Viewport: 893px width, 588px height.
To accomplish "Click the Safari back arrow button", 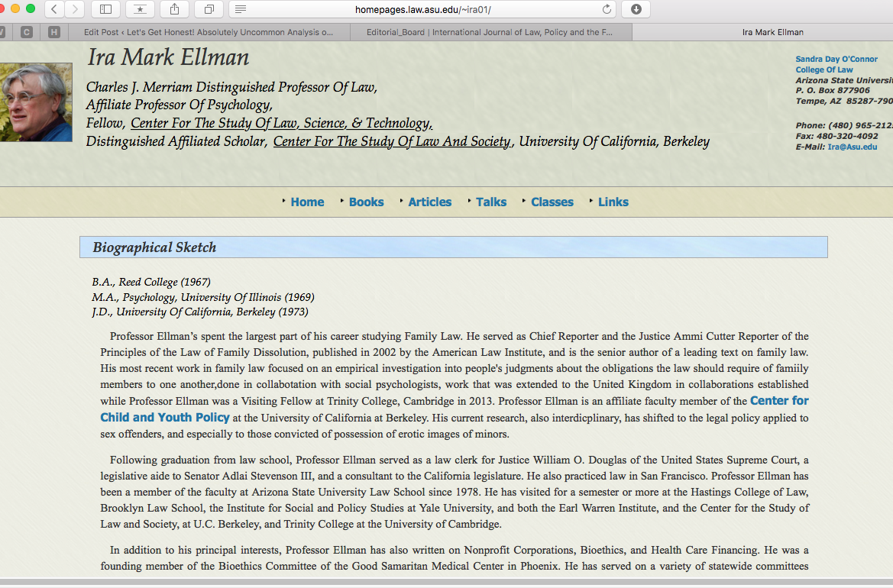I will click(54, 9).
